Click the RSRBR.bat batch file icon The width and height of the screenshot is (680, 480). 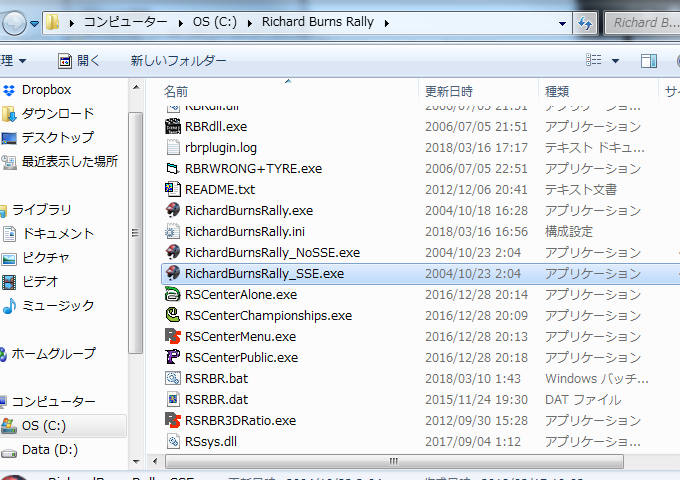coord(173,379)
